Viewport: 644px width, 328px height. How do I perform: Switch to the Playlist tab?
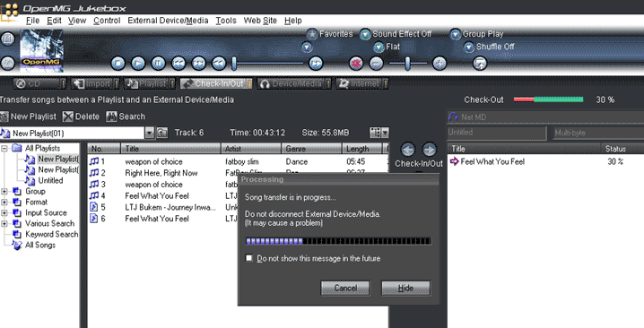coord(150,83)
